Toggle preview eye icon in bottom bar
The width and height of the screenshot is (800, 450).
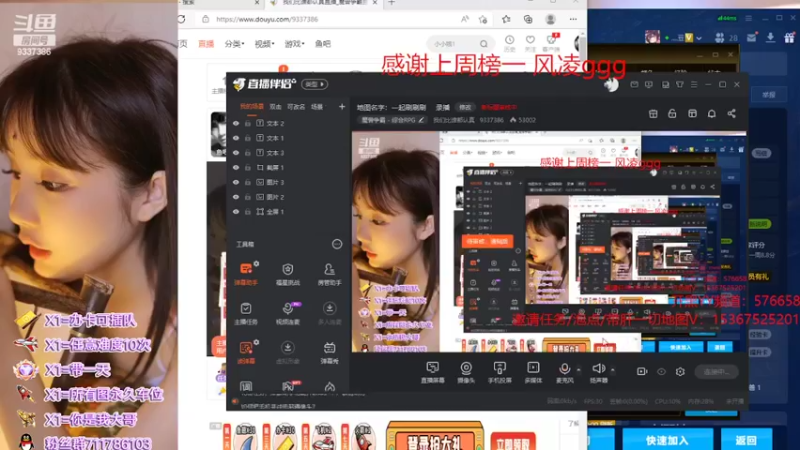(x=661, y=371)
